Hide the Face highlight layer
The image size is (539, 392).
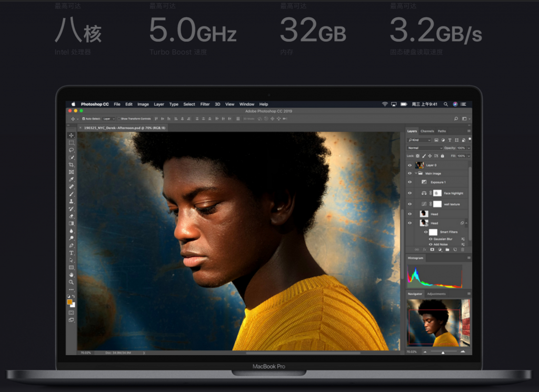click(410, 193)
